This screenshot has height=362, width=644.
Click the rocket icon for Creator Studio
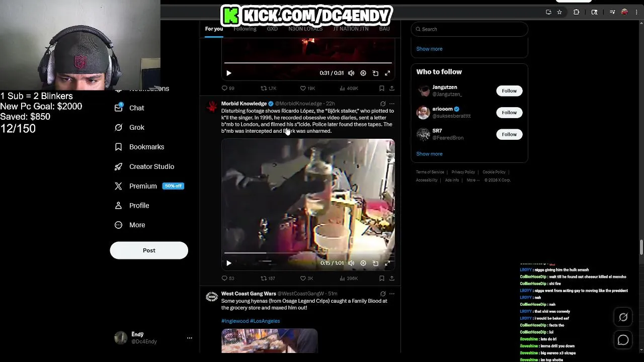[x=119, y=166]
